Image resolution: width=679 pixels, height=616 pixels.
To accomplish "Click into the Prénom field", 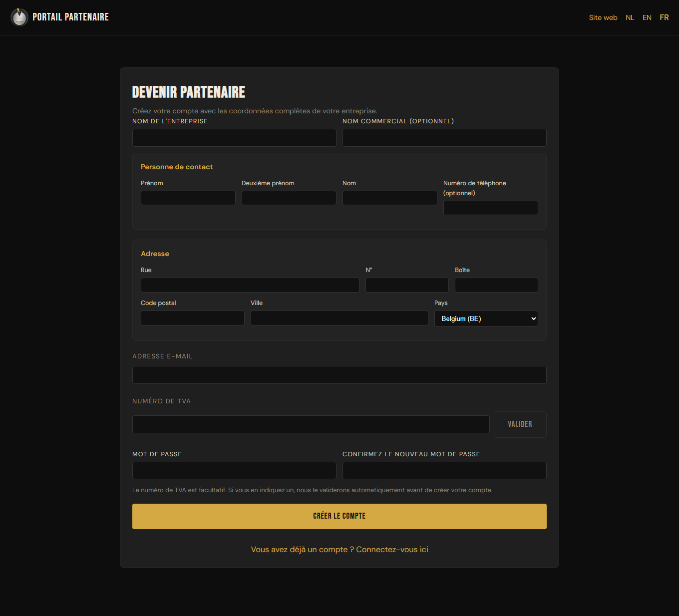I will (x=188, y=198).
